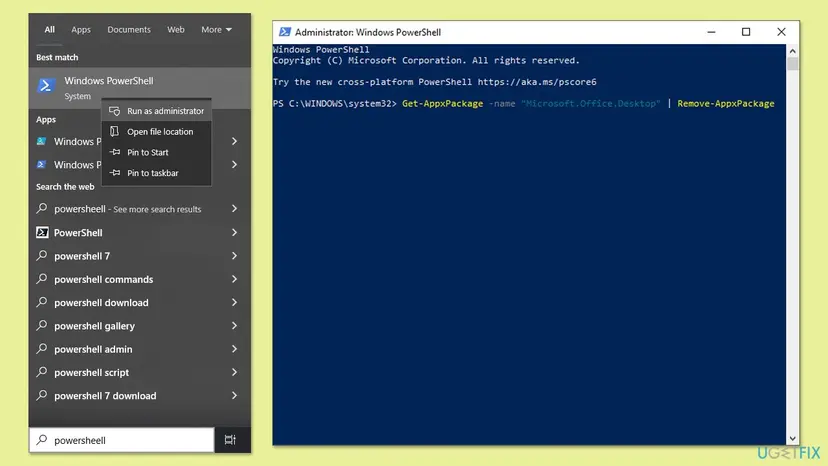
Task: Expand the powershell 7 result arrow
Action: (x=234, y=256)
